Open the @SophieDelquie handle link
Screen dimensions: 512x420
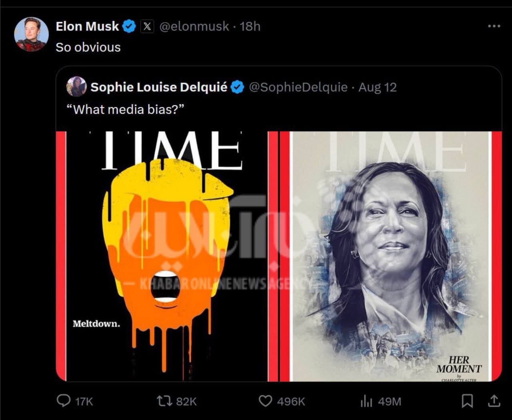(298, 87)
